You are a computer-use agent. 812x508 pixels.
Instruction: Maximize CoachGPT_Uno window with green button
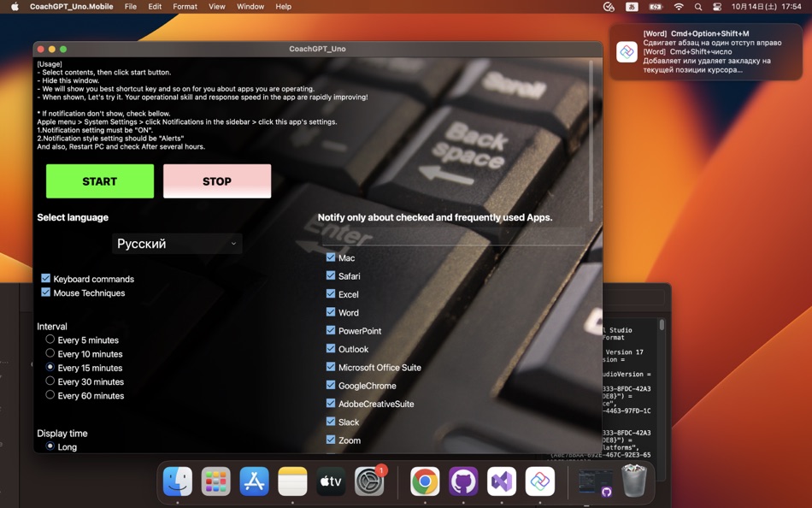(63, 50)
